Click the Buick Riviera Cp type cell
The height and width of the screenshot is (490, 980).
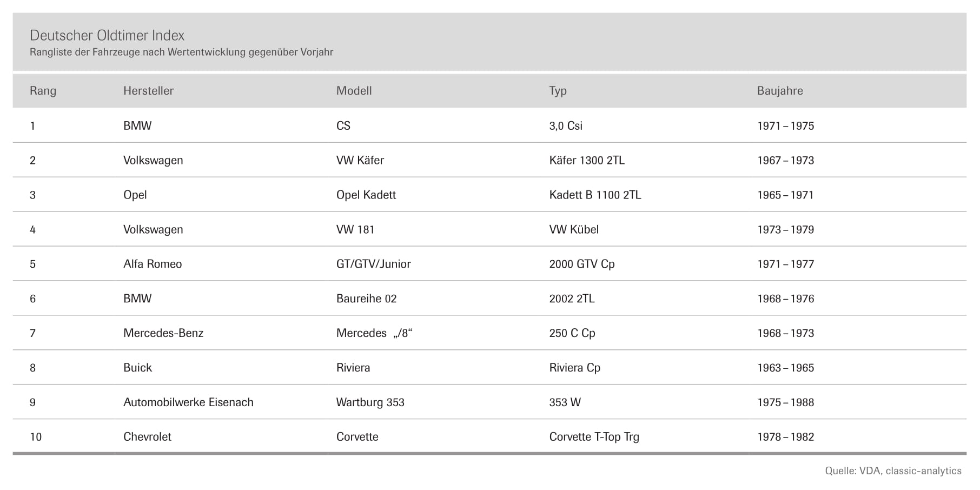click(574, 368)
